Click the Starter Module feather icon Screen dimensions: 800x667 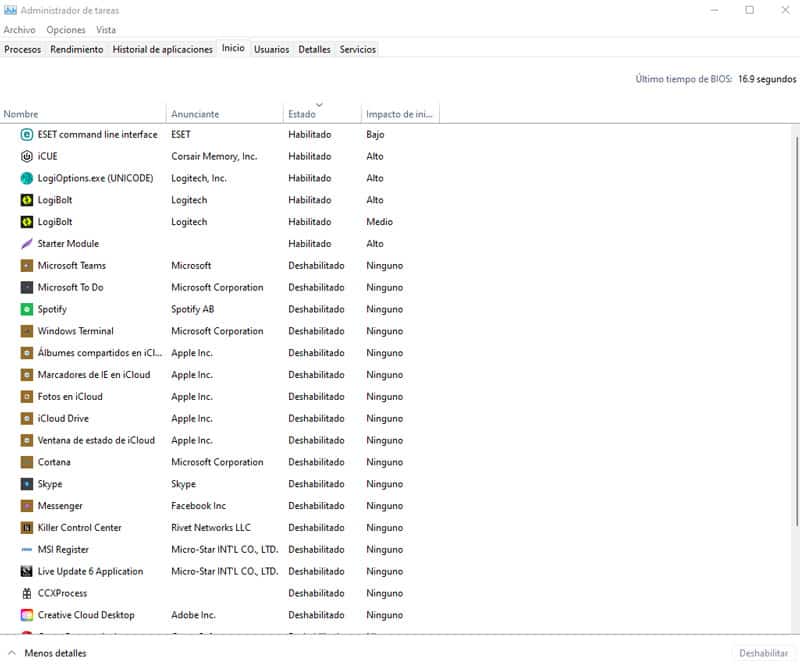click(27, 244)
